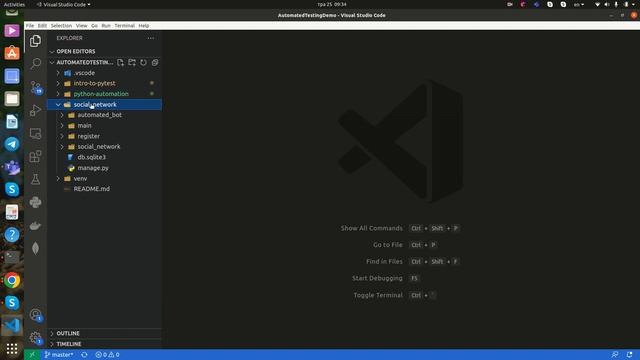Image resolution: width=640 pixels, height=360 pixels.
Task: Open Ubuntu Help from the dock
Action: pyautogui.click(x=12, y=235)
